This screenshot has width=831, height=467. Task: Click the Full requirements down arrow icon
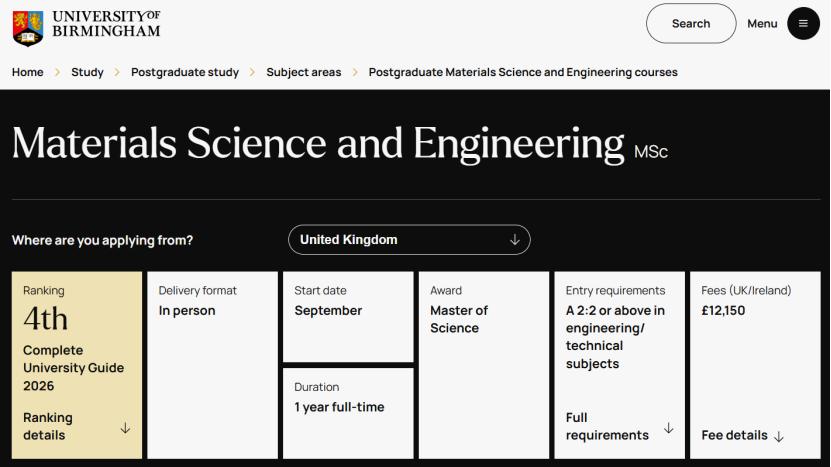point(668,428)
